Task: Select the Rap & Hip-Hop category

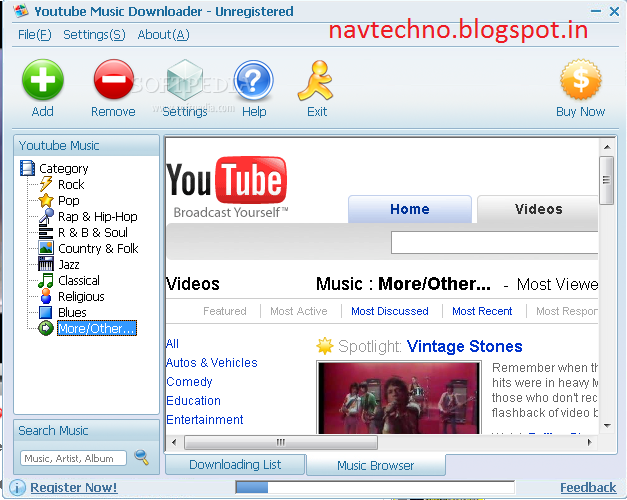Action: pyautogui.click(x=98, y=216)
